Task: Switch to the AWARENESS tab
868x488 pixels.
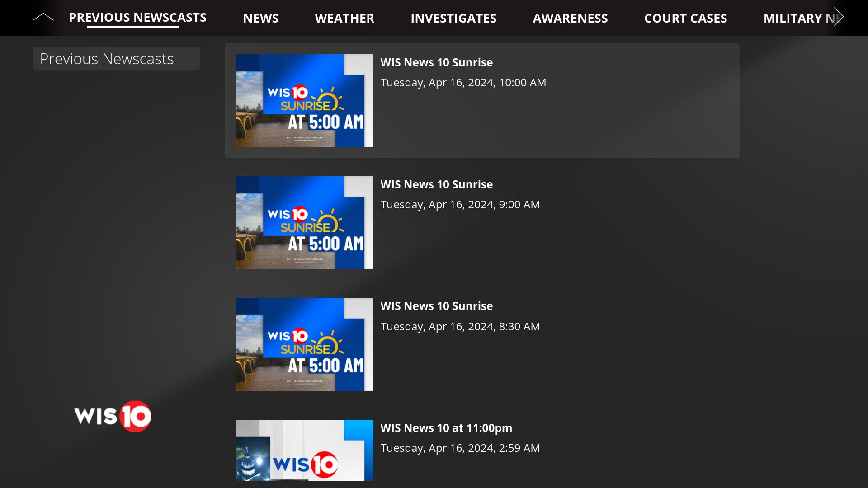Action: point(571,18)
